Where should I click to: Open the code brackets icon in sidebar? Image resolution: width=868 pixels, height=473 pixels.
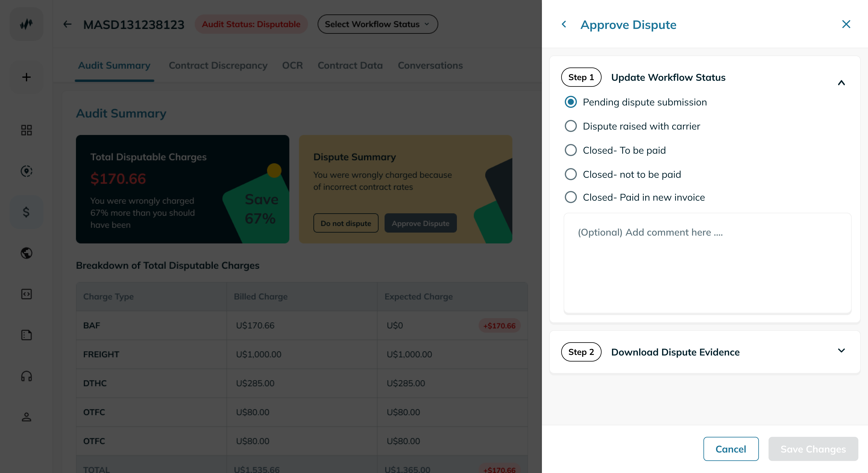point(26,294)
